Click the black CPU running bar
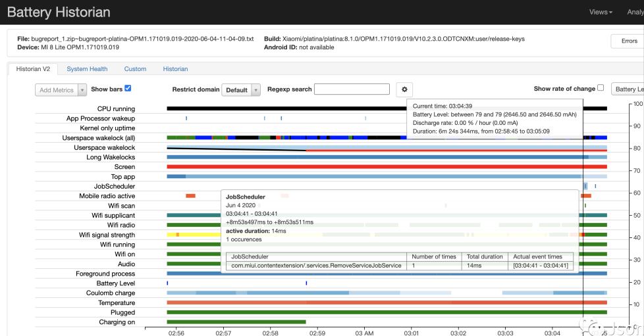The width and height of the screenshot is (644, 336). click(x=283, y=108)
